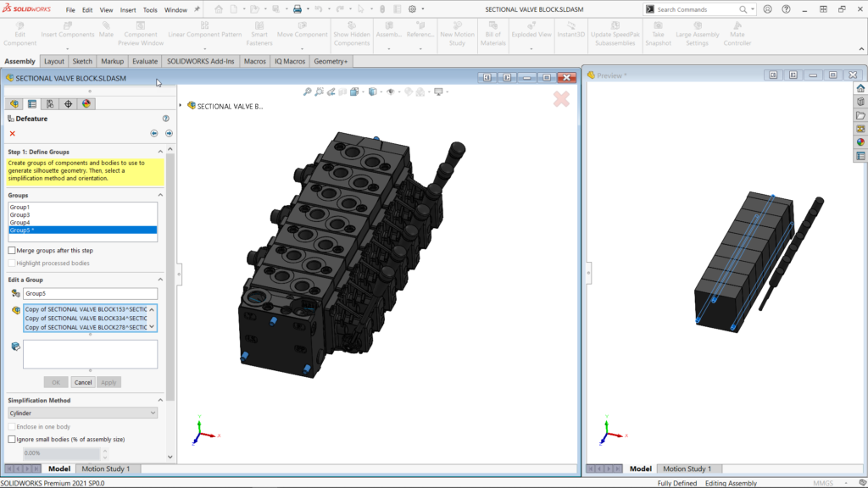Open the Search Commands dropdown arrow
Screen dimensions: 868x488
pyautogui.click(x=753, y=9)
